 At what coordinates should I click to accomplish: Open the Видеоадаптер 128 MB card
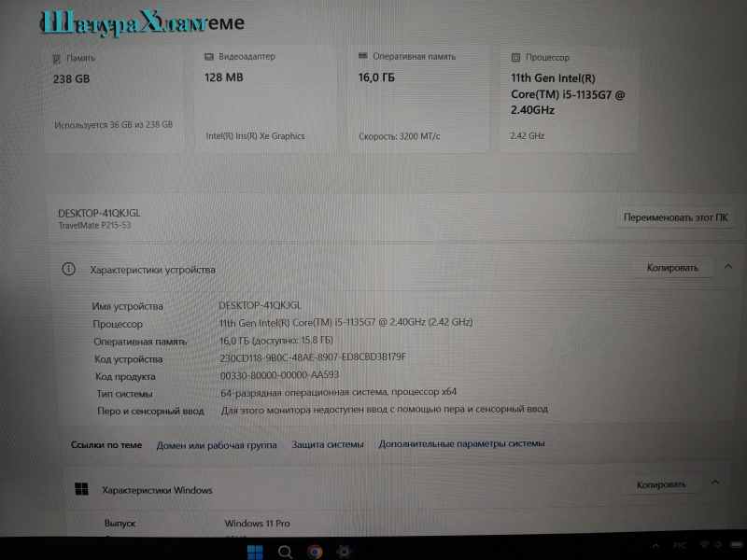pos(266,99)
